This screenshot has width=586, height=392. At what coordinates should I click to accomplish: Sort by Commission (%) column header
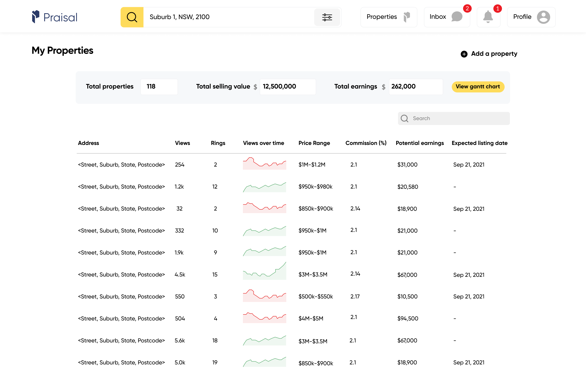click(366, 143)
